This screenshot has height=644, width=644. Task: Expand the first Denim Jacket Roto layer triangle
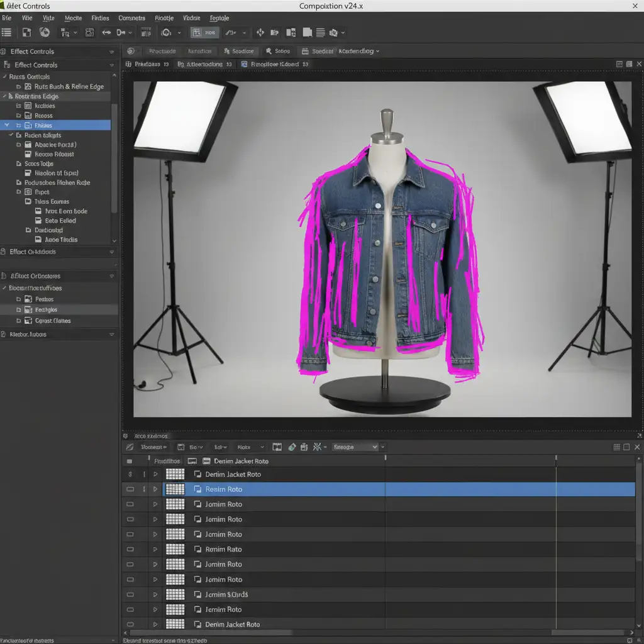point(155,474)
